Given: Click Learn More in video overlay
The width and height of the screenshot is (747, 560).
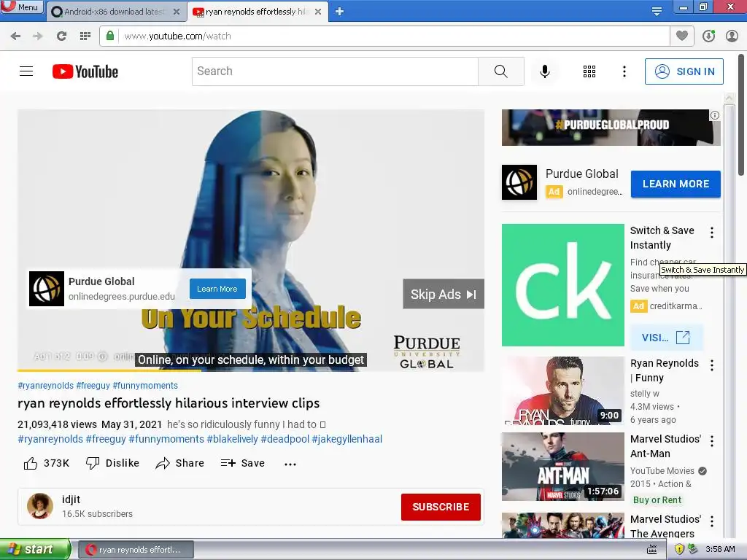Looking at the screenshot, I should click(x=217, y=289).
